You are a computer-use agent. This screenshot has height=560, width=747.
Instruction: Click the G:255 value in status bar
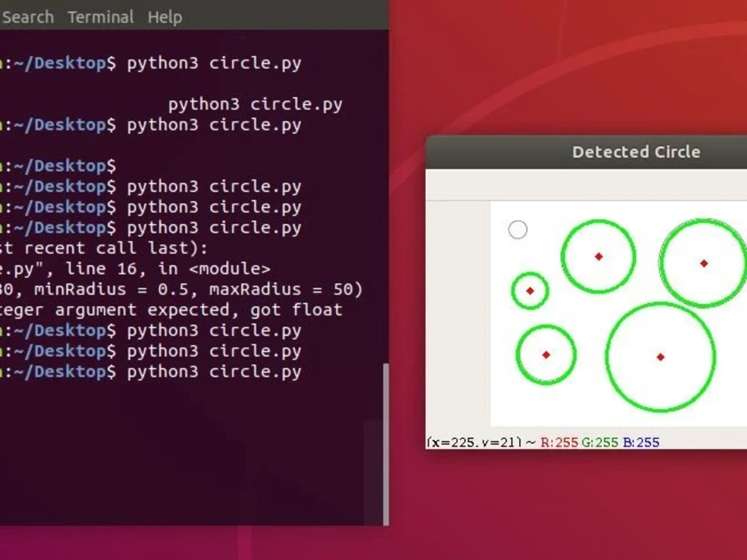pos(600,442)
